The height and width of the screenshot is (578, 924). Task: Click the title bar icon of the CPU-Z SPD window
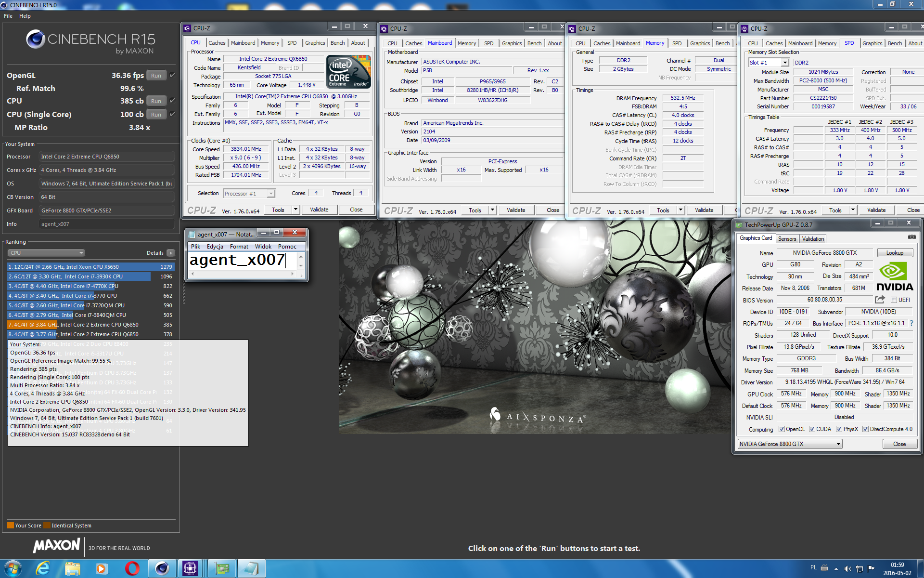[x=744, y=29]
